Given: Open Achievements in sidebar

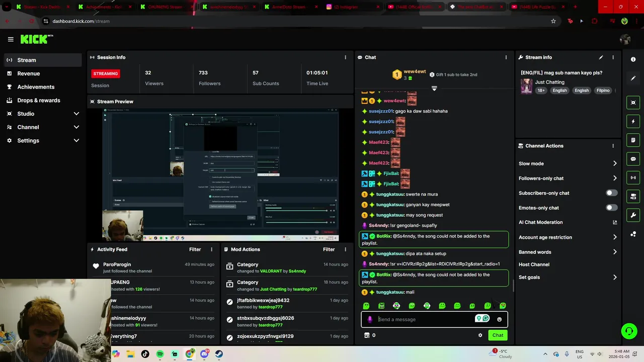Looking at the screenshot, I should 42,87.
